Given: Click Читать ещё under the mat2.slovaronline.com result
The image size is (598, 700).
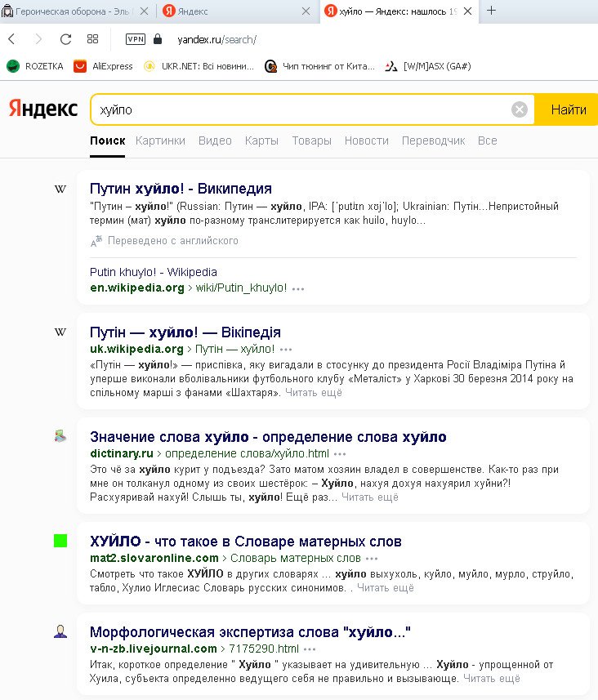Looking at the screenshot, I should tap(385, 587).
